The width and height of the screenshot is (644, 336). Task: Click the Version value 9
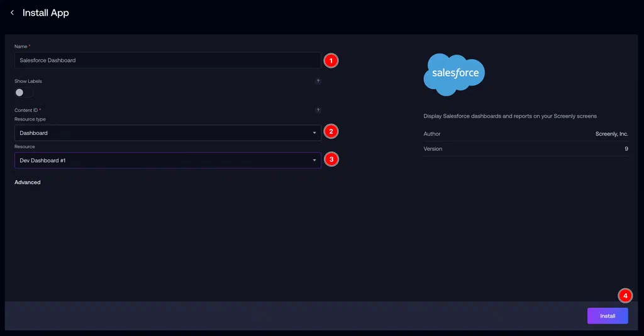point(626,149)
